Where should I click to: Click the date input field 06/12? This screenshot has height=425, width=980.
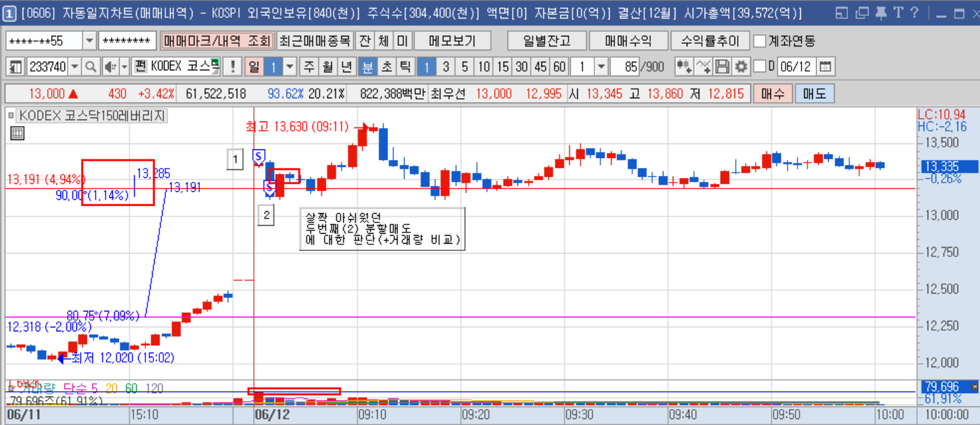796,66
